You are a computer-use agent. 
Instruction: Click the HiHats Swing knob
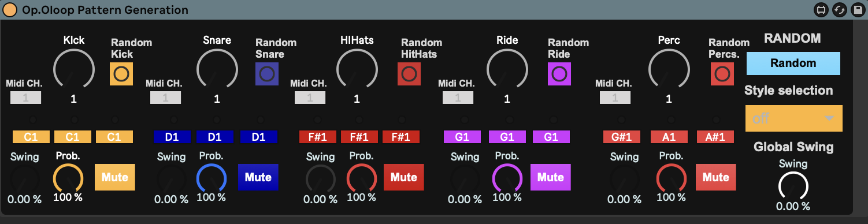tap(321, 179)
